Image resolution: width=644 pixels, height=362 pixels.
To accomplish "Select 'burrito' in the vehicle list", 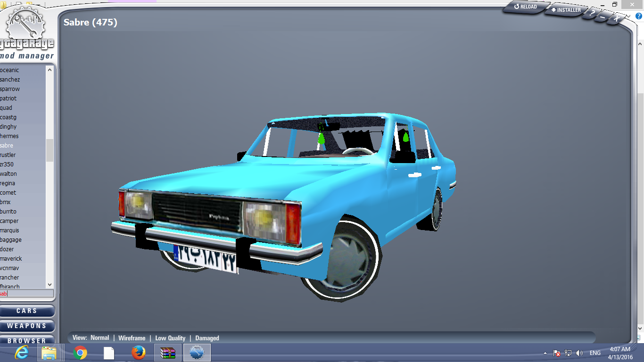I will (8, 212).
